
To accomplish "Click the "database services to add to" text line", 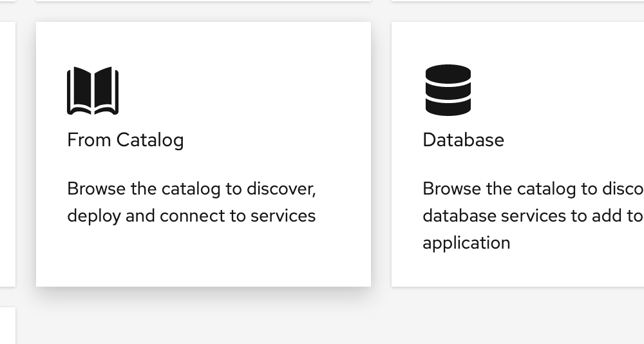I will pyautogui.click(x=533, y=216).
